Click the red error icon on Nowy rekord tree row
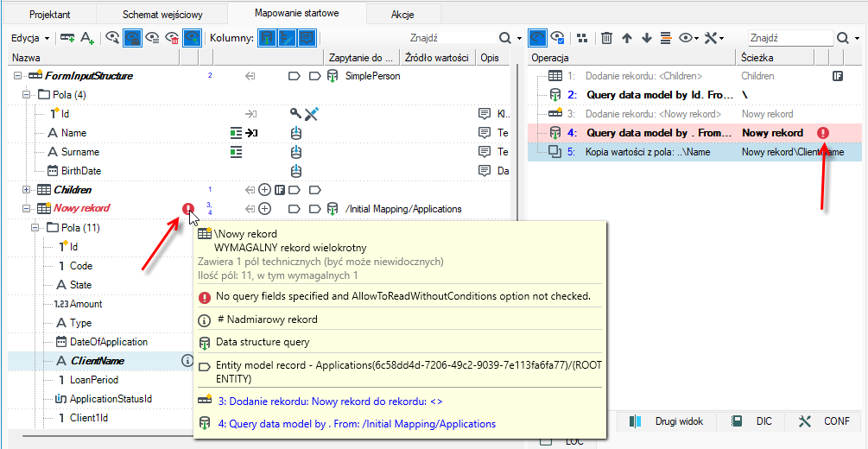Viewport: 868px width, 449px height. click(x=188, y=209)
